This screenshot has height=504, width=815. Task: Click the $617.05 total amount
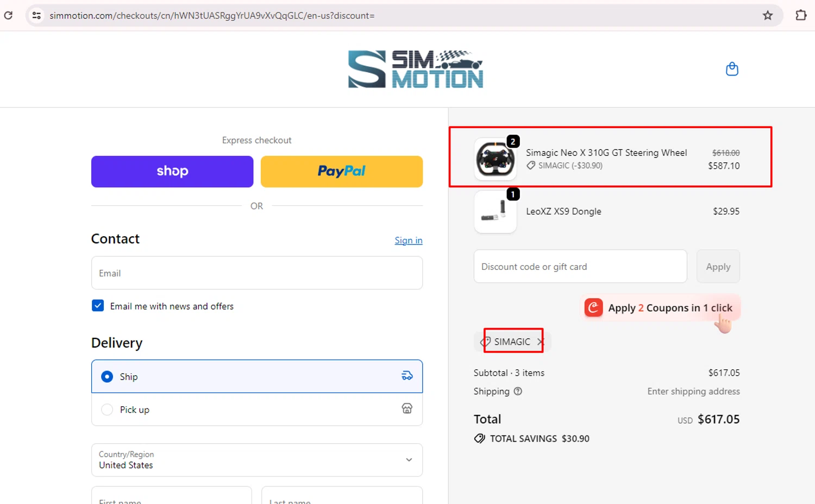[718, 419]
